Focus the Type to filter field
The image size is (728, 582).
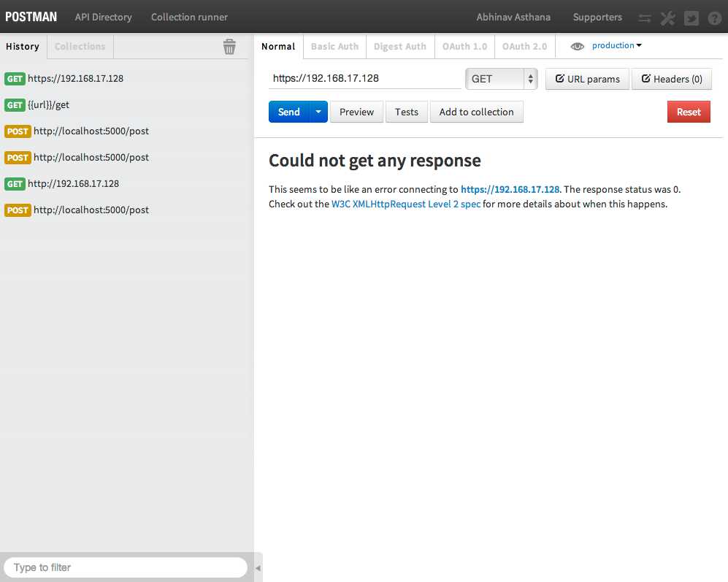[126, 567]
